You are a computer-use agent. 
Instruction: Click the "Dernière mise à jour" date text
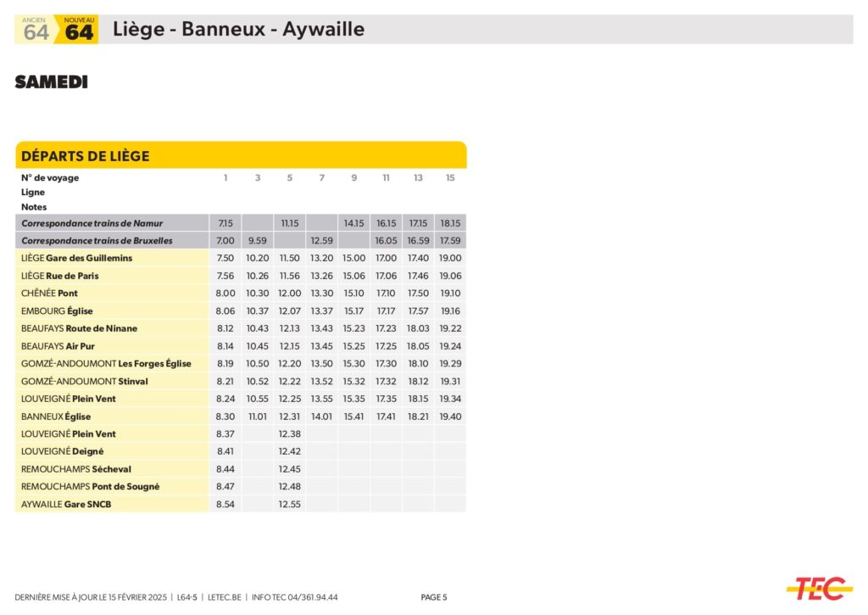tap(92, 597)
